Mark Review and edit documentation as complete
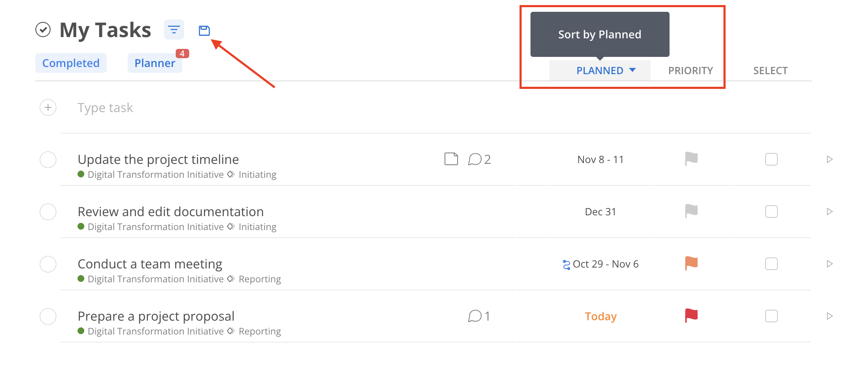Screen dimensions: 868x391 point(48,212)
